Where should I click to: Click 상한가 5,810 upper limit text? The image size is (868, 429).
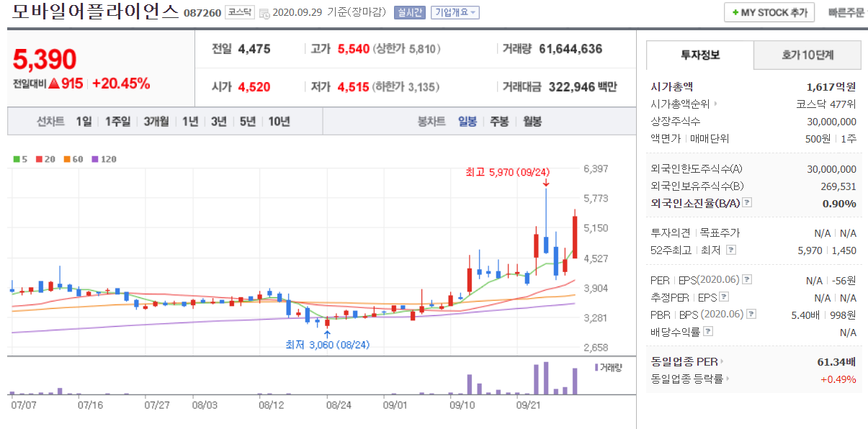click(406, 49)
